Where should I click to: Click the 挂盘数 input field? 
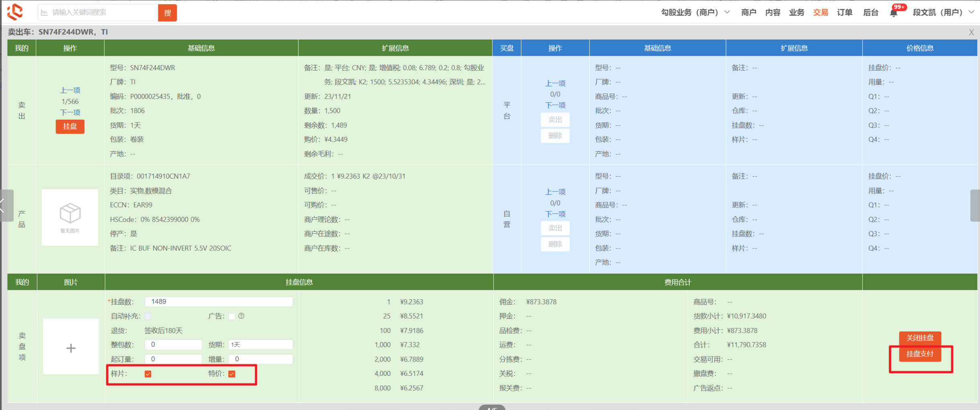[219, 302]
